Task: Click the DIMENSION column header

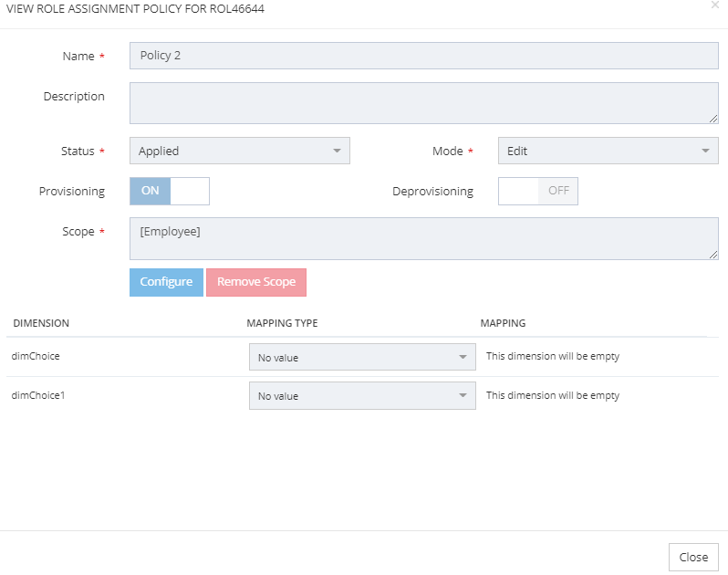Action: (41, 323)
